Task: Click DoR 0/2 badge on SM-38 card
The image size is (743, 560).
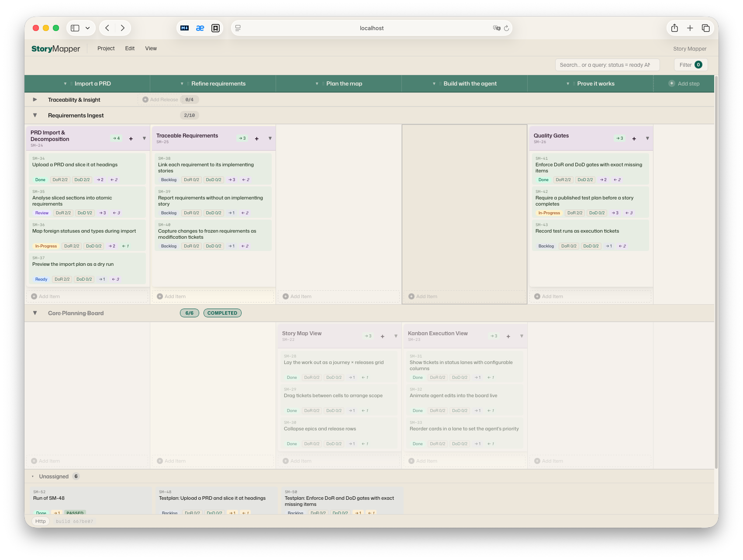Action: [x=191, y=180]
